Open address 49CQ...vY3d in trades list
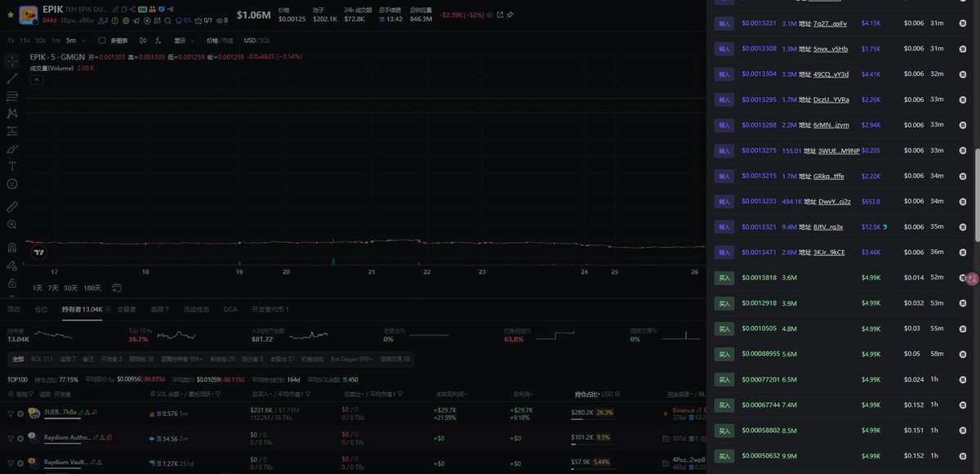980x474 pixels. click(831, 74)
